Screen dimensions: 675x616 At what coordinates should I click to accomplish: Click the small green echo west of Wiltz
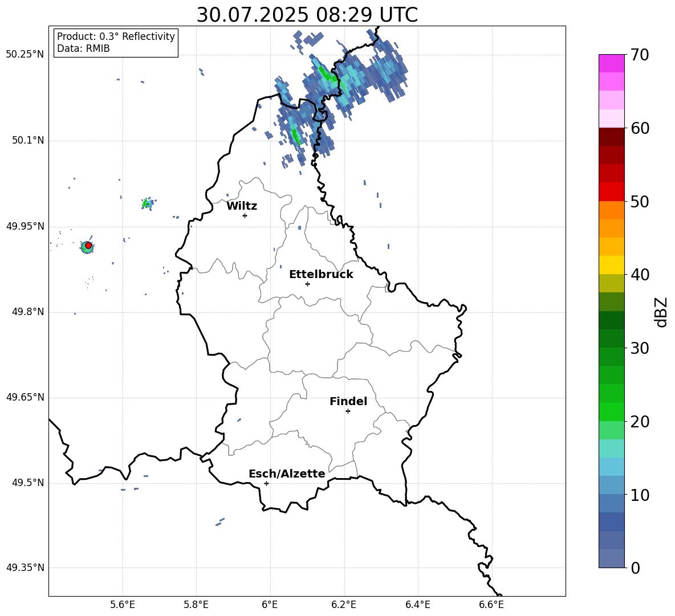(x=148, y=203)
